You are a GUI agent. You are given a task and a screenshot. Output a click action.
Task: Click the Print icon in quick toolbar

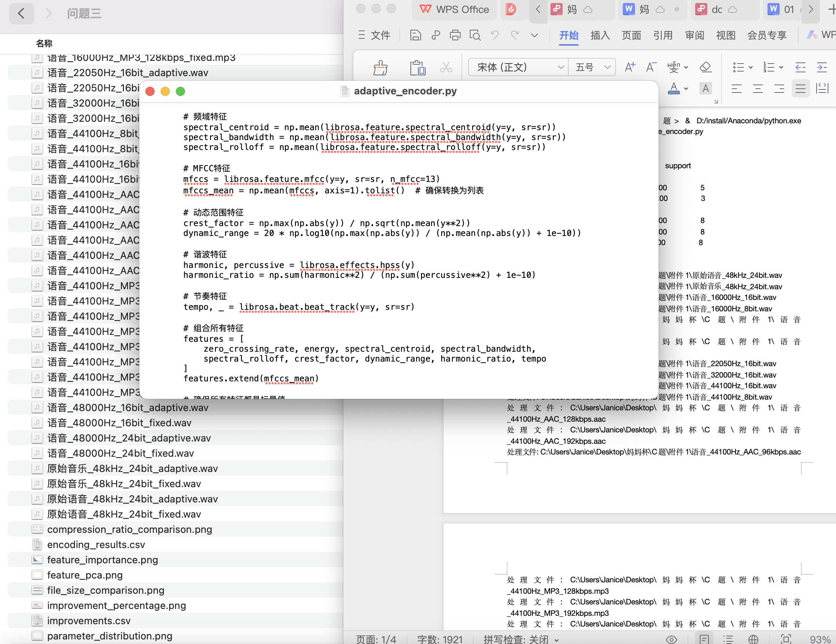coord(455,35)
